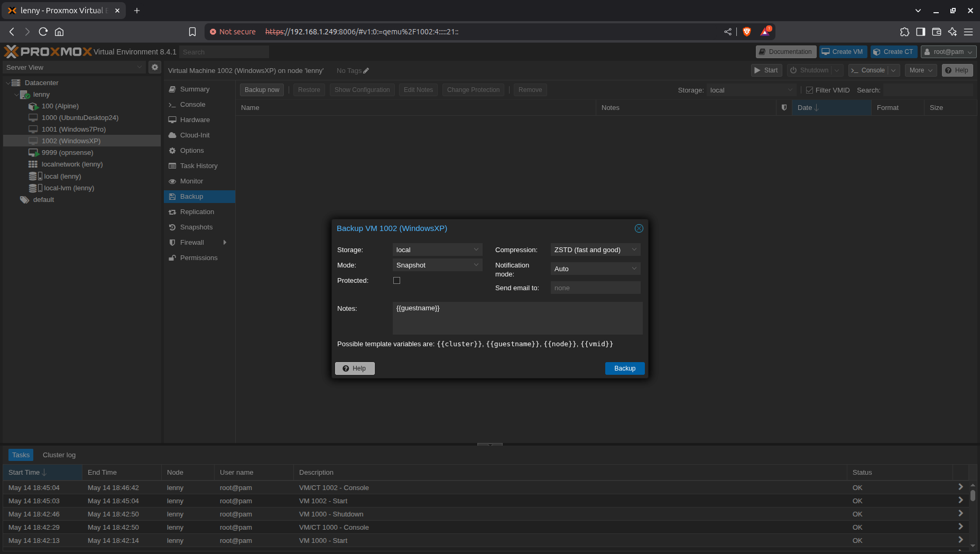The image size is (980, 554).
Task: Click the backup list Search field
Action: click(928, 90)
